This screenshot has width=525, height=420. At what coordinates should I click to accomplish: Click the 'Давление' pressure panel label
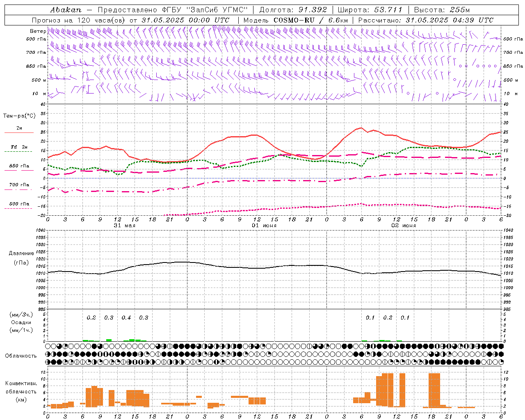(21, 253)
